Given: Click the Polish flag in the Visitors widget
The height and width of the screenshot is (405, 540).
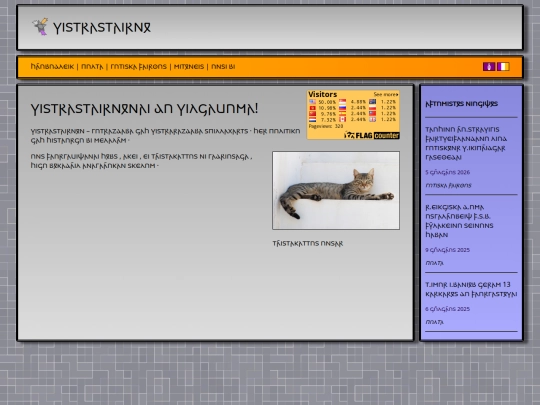Looking at the screenshot, I should point(372,107).
